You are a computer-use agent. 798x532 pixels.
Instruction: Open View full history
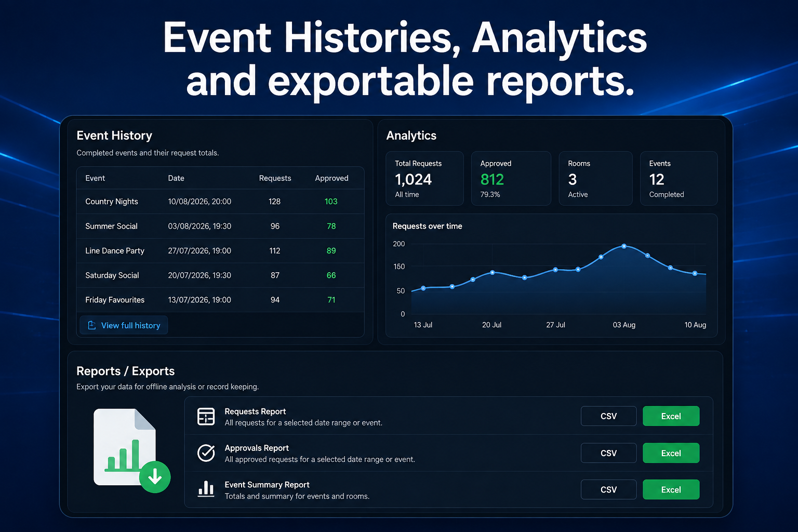(x=124, y=325)
